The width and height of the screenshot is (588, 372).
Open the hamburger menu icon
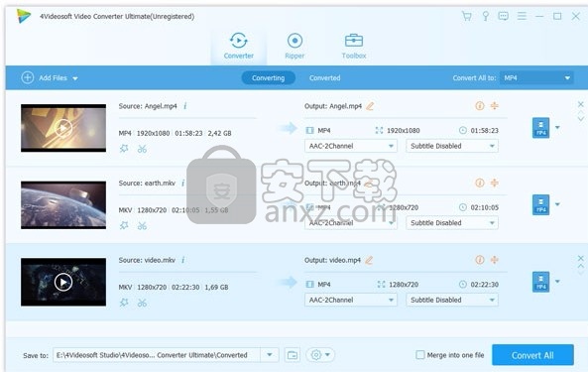click(x=522, y=16)
